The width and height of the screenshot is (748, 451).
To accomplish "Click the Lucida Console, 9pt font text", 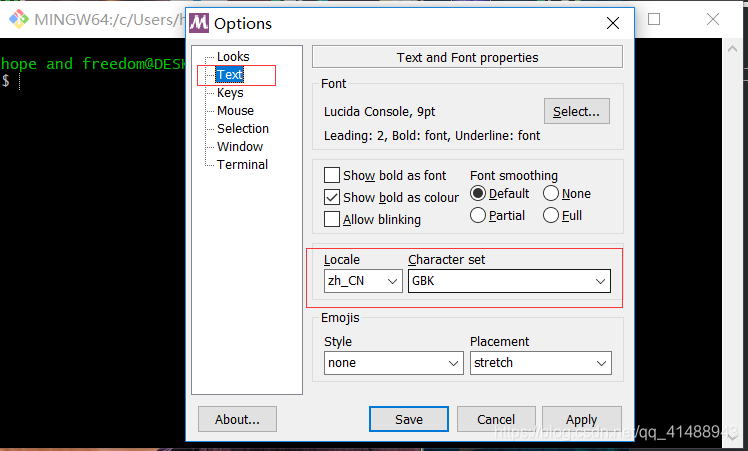I will 380,112.
